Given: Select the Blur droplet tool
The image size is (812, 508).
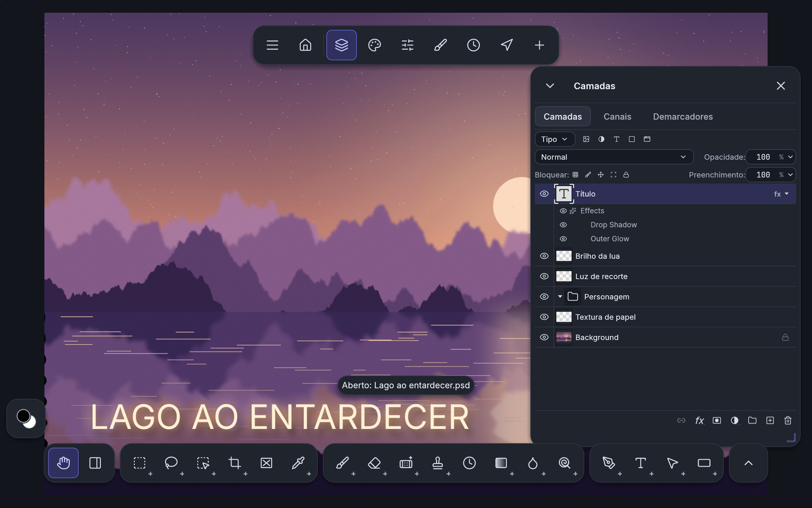Looking at the screenshot, I should click(533, 463).
